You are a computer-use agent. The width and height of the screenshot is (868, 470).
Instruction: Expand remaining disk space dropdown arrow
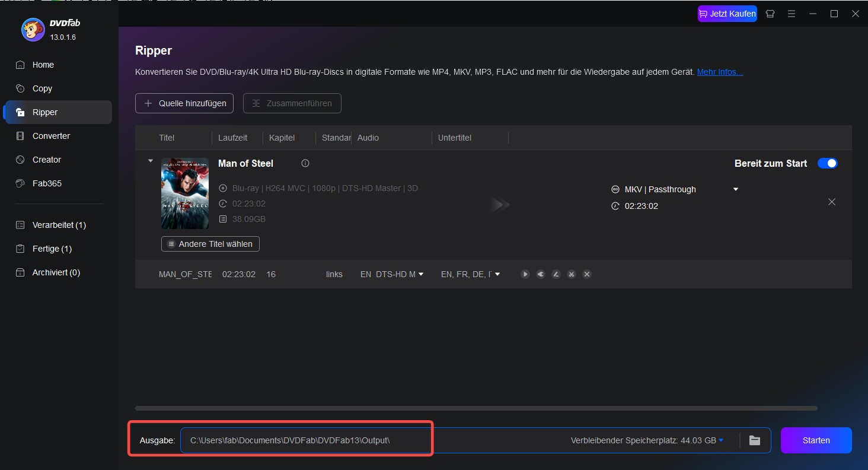click(x=721, y=440)
